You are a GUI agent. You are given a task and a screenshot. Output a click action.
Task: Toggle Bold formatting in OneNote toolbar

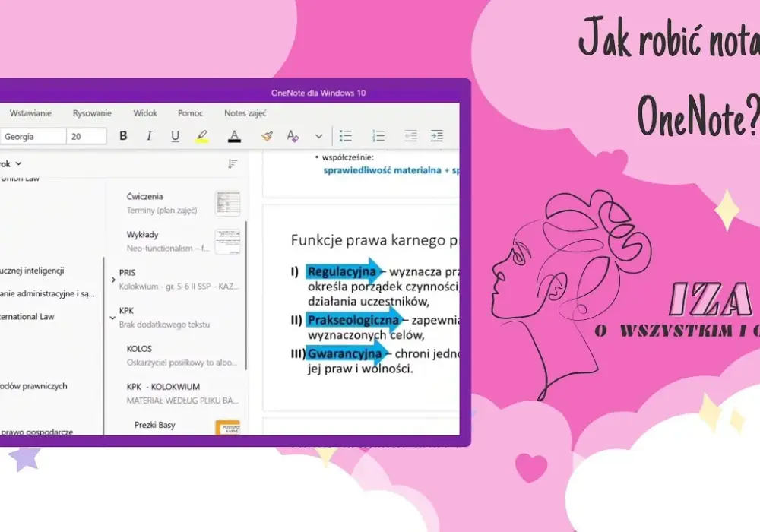123,136
